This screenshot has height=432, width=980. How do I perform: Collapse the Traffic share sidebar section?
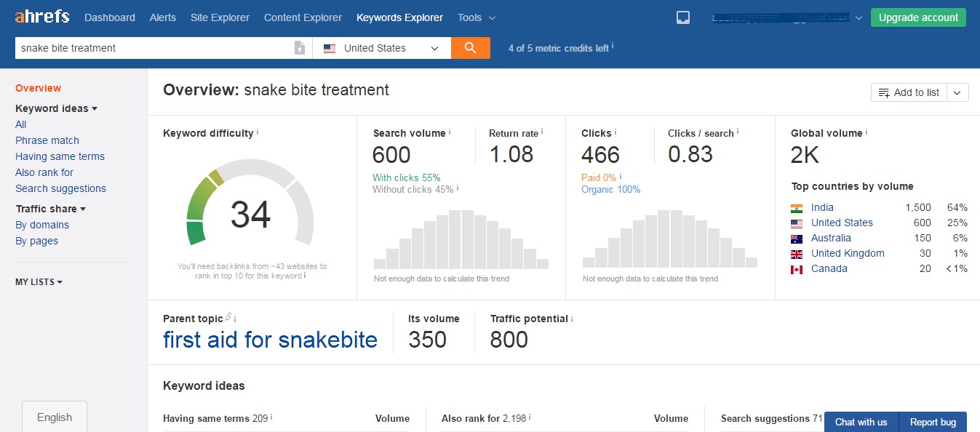(x=51, y=209)
